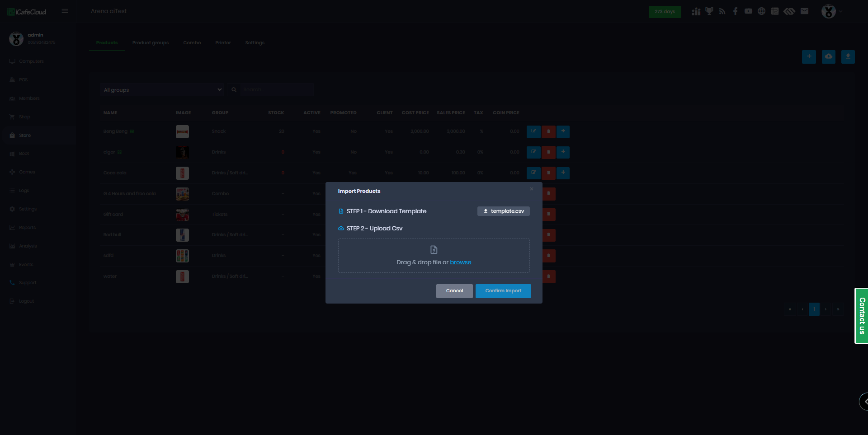
Task: Edit the Coca cola product
Action: (533, 173)
